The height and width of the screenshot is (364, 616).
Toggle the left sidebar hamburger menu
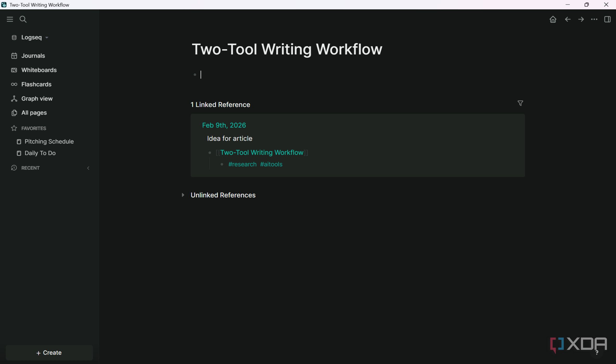tap(10, 19)
